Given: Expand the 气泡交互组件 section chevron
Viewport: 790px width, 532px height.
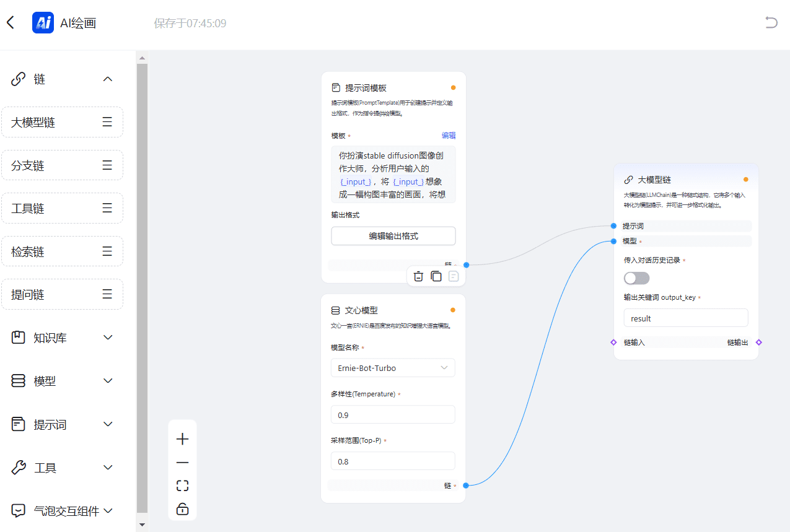Looking at the screenshot, I should tap(108, 511).
